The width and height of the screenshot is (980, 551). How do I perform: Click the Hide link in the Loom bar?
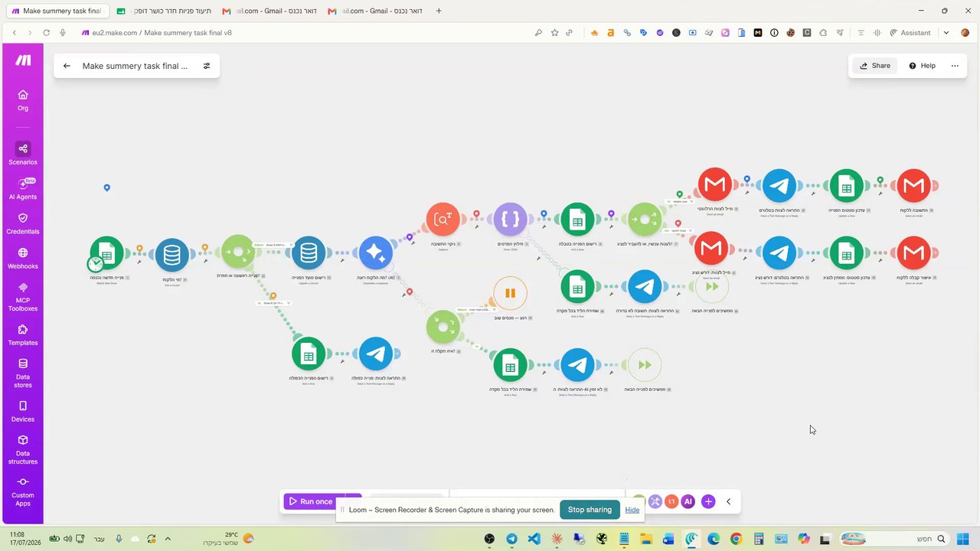pos(632,510)
